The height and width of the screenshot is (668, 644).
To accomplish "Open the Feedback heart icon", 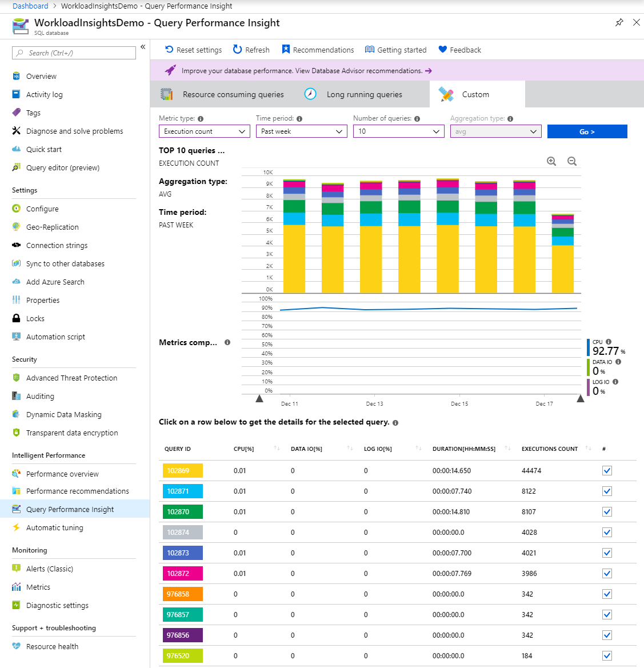I will pyautogui.click(x=442, y=50).
